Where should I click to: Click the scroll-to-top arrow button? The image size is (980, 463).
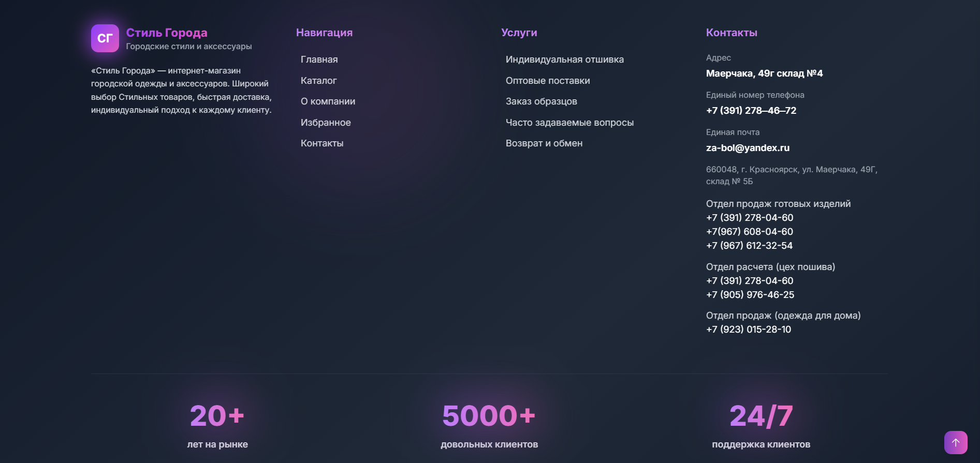coord(955,442)
